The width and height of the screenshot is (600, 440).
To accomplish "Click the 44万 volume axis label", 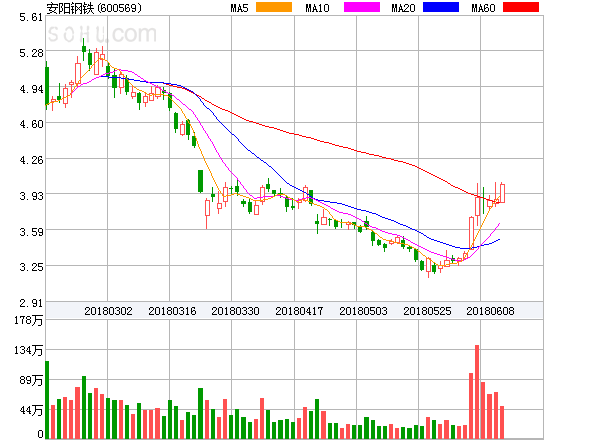I will (31, 411).
